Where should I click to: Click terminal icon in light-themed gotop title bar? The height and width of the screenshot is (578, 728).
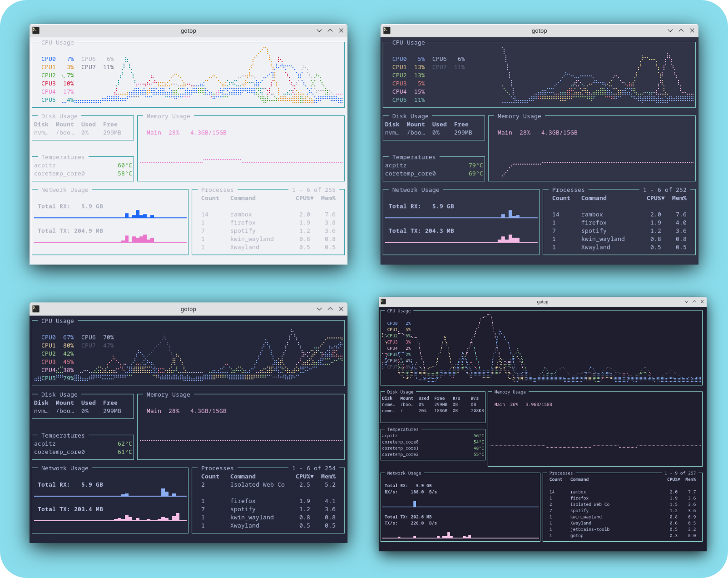[36, 30]
